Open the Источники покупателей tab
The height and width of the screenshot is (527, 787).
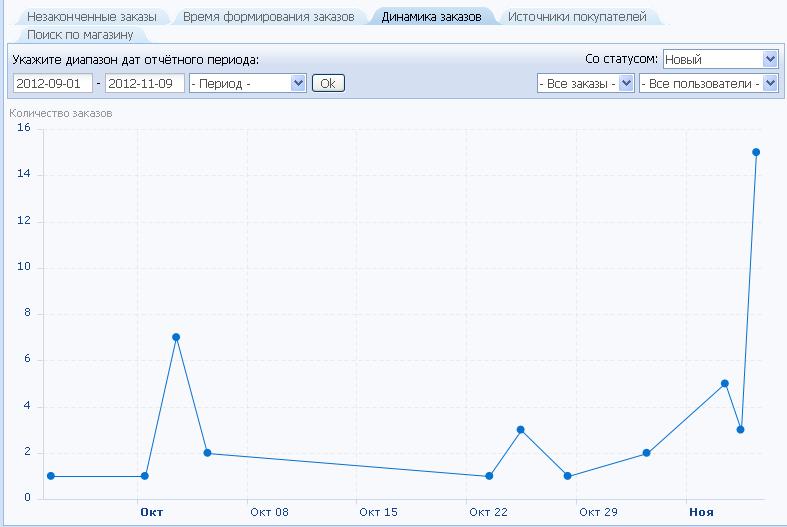[x=577, y=17]
